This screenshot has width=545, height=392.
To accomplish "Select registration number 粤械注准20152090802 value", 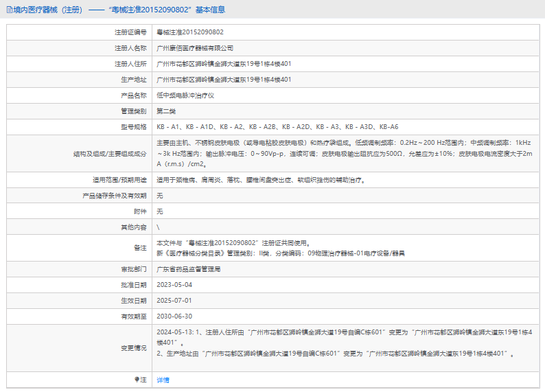I will (190, 32).
